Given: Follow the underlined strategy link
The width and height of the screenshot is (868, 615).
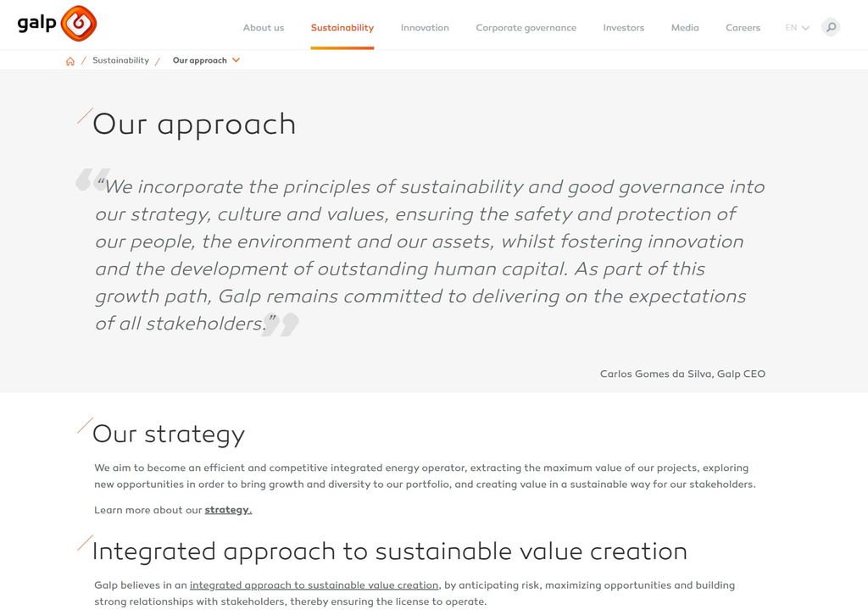Looking at the screenshot, I should [x=228, y=510].
